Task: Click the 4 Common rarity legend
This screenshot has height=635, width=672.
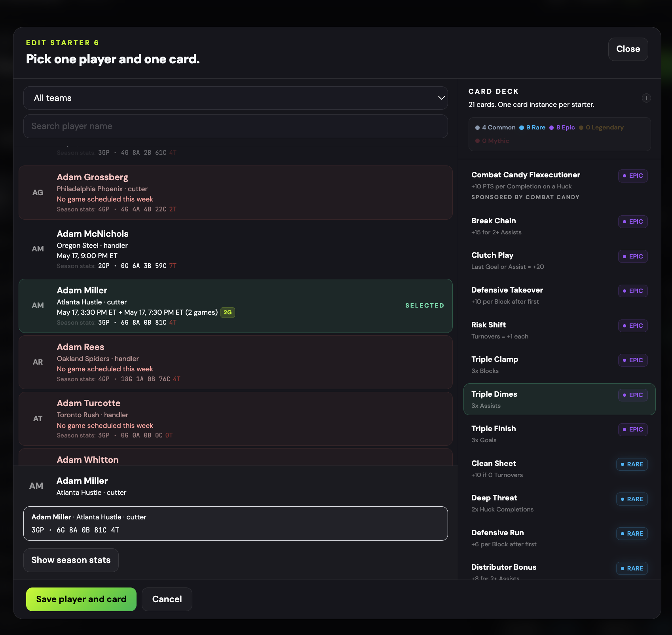Action: pyautogui.click(x=495, y=127)
